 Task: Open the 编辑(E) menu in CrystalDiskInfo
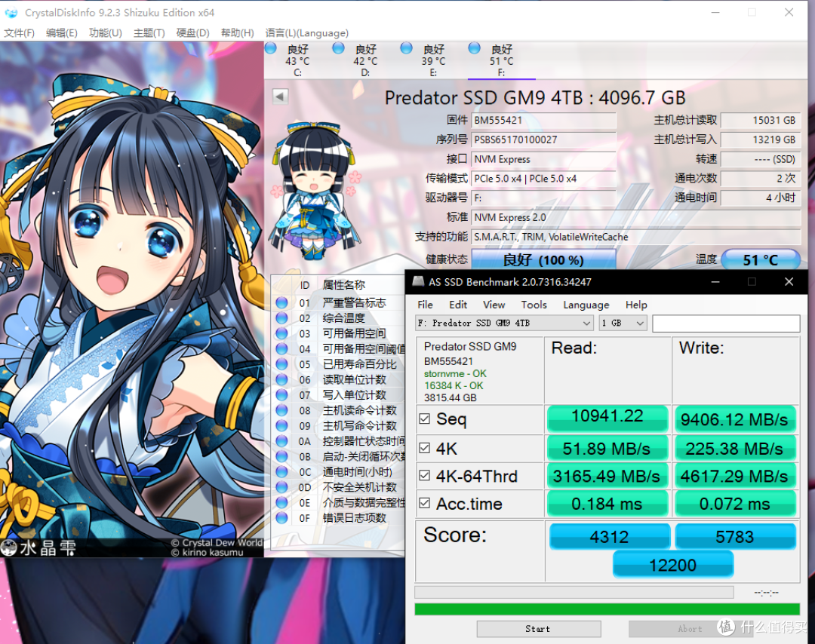(61, 32)
